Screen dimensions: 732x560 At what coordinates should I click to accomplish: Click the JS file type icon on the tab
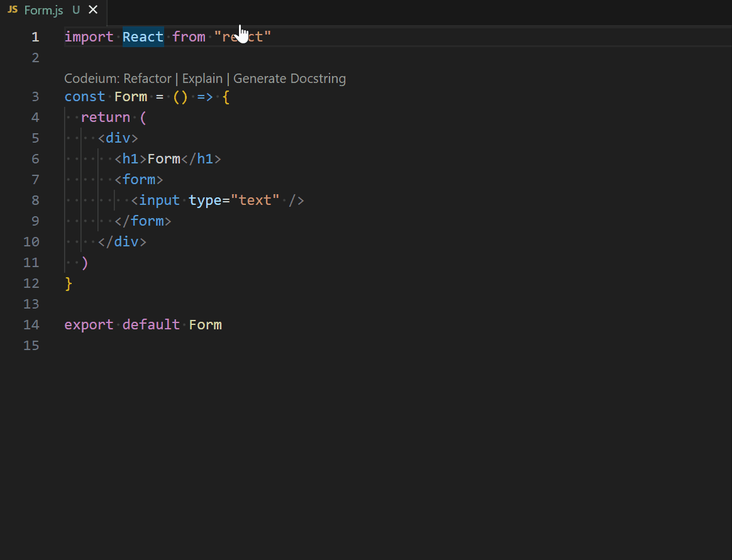point(12,10)
